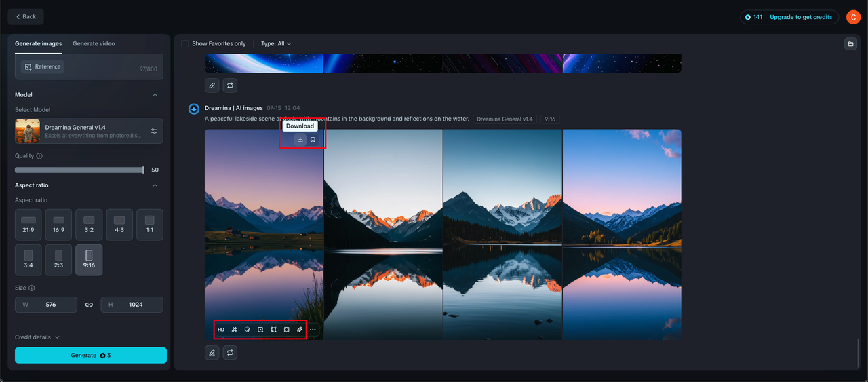The width and height of the screenshot is (868, 382).
Task: Collapse the Model section
Action: click(x=155, y=95)
